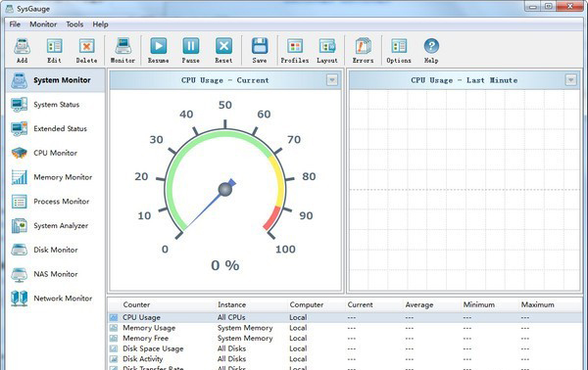The width and height of the screenshot is (588, 370).
Task: Sort by the Current column header
Action: click(360, 304)
